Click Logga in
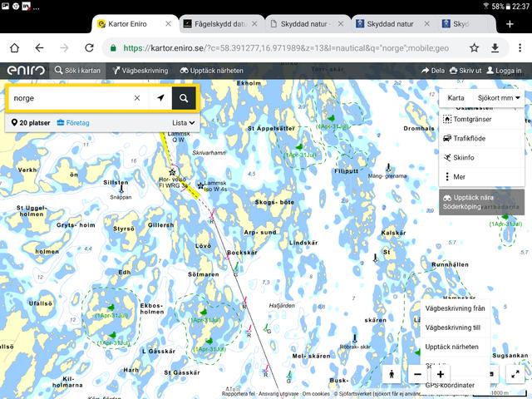This screenshot has height=399, width=532. pyautogui.click(x=504, y=71)
